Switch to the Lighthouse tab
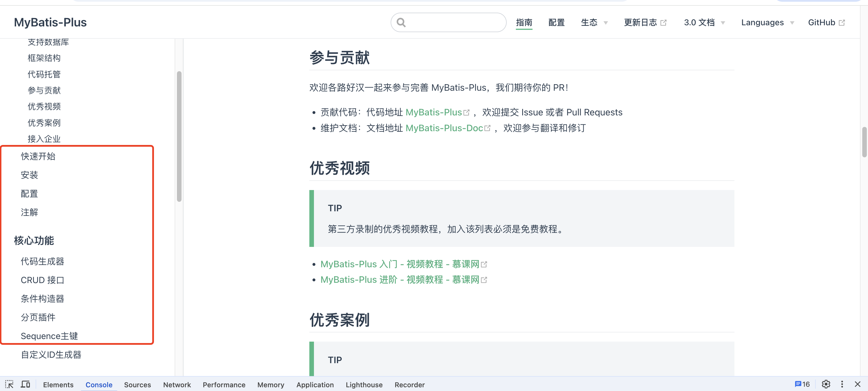Viewport: 868px width, 391px height. point(364,385)
